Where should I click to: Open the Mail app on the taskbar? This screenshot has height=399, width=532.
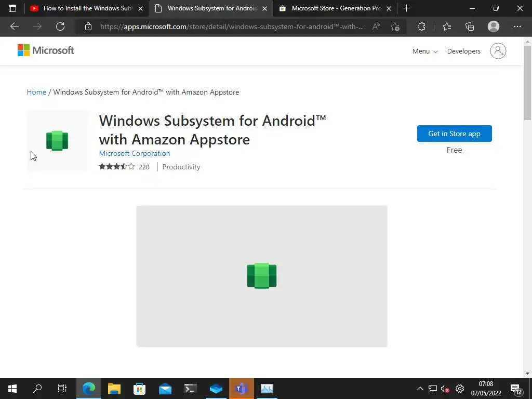tap(165, 389)
